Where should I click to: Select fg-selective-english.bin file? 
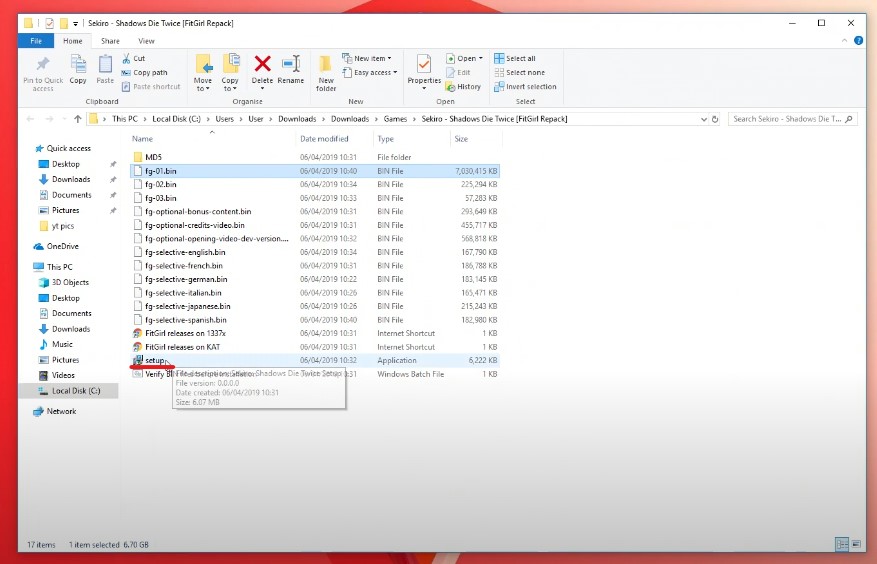pyautogui.click(x=315, y=252)
